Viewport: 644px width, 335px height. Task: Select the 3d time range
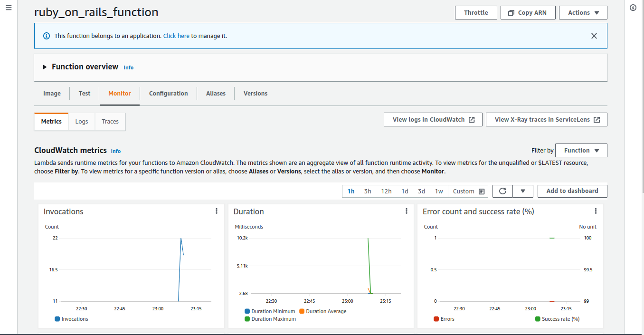[x=421, y=191]
